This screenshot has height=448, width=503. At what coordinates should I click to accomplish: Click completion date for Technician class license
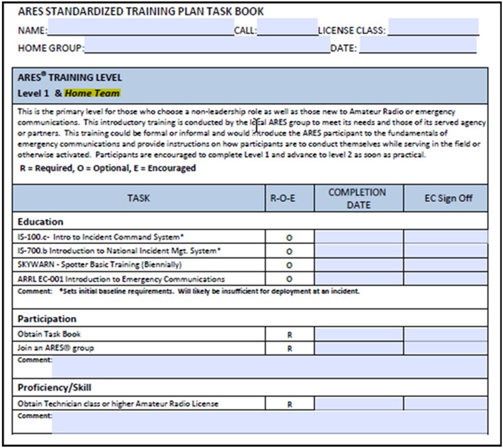358,403
